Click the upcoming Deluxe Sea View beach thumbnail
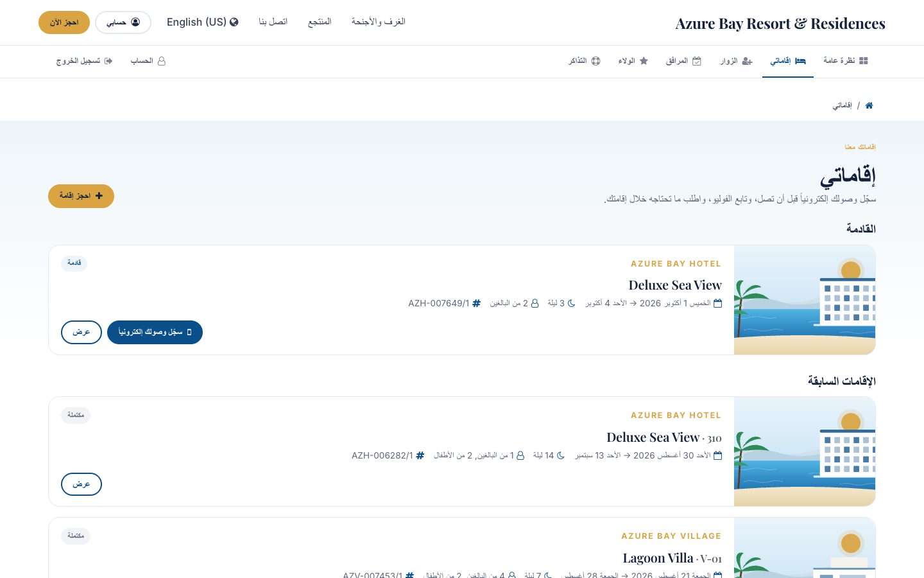 (x=805, y=300)
